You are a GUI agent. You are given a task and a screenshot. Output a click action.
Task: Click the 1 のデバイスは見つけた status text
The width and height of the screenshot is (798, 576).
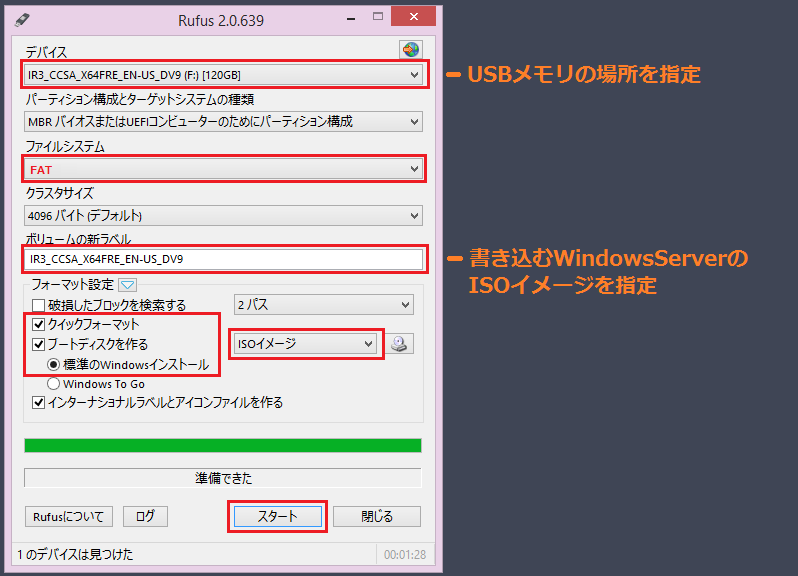coord(75,554)
